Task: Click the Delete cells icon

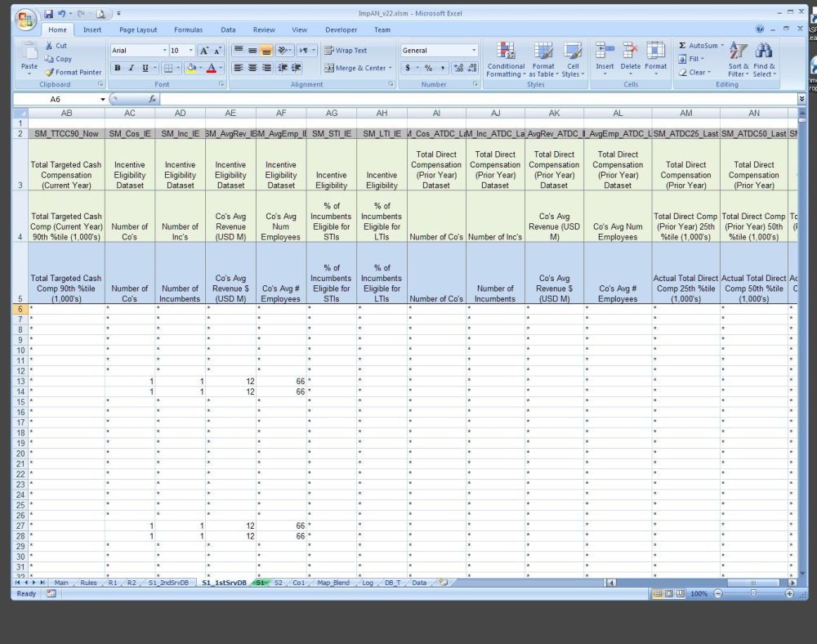Action: point(630,51)
